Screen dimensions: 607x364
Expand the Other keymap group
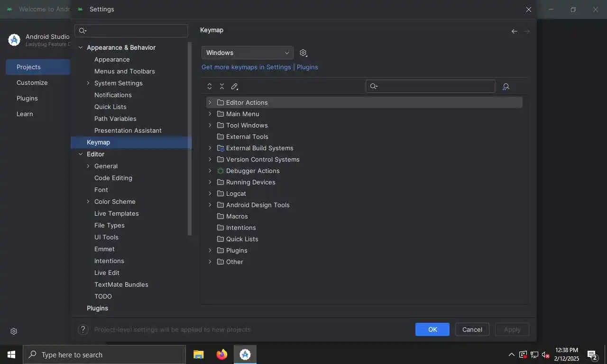[x=210, y=262]
